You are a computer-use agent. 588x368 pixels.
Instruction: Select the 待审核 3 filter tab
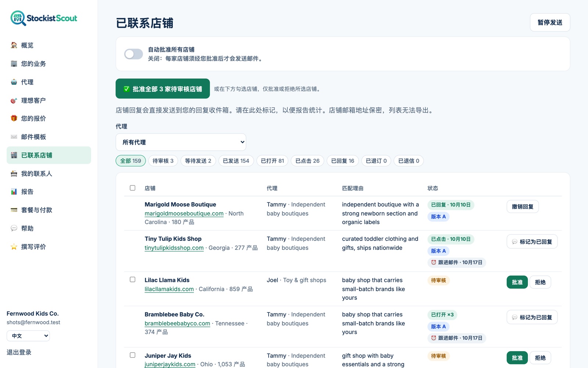(163, 161)
